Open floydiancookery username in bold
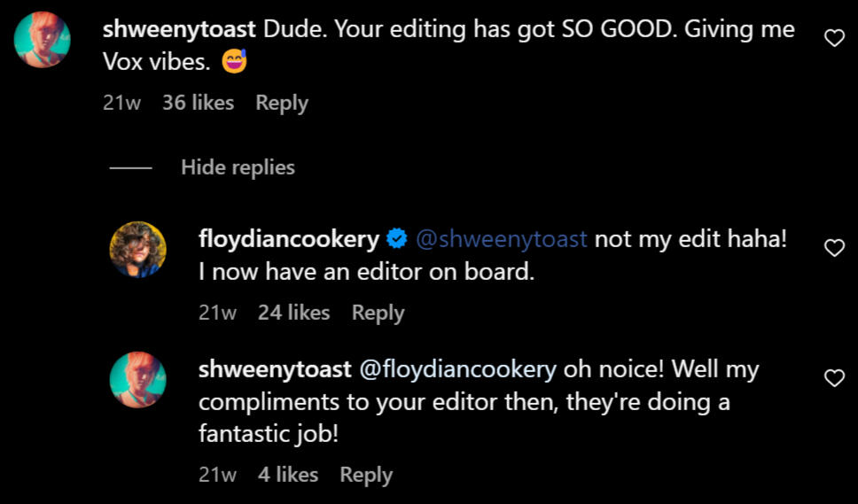Viewport: 858px width, 504px height. 289,239
